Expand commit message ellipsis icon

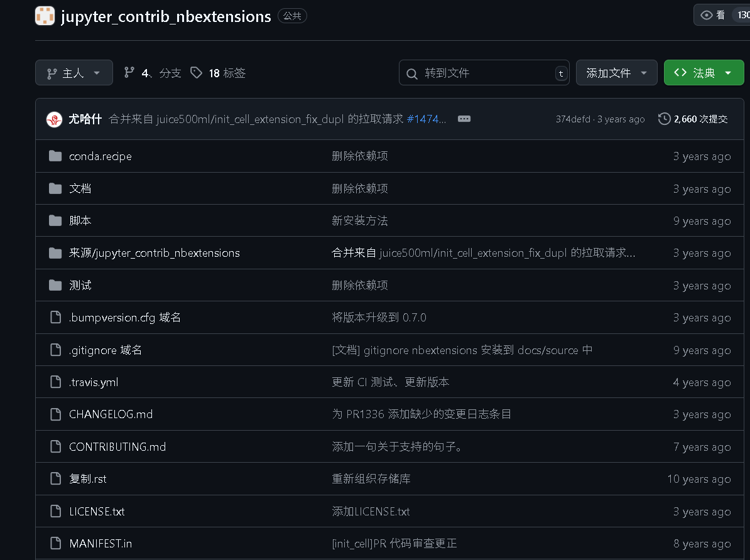click(x=464, y=119)
